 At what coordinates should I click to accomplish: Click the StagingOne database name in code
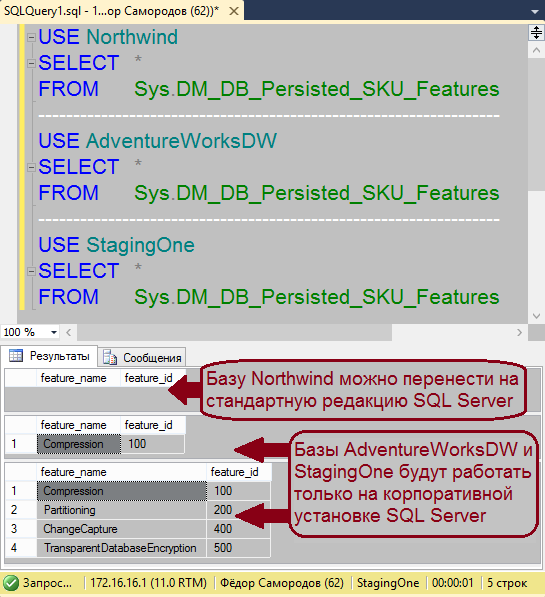(x=140, y=246)
